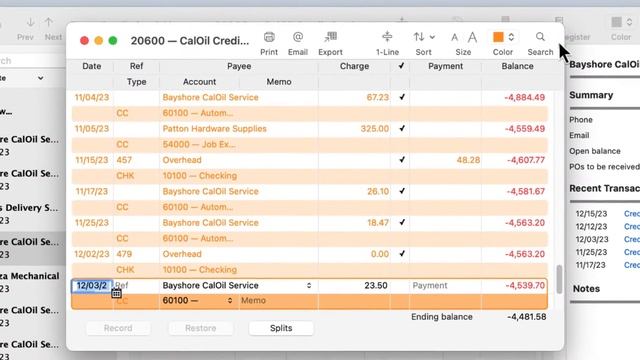Click the Payee column header
The image size is (640, 360).
239,66
